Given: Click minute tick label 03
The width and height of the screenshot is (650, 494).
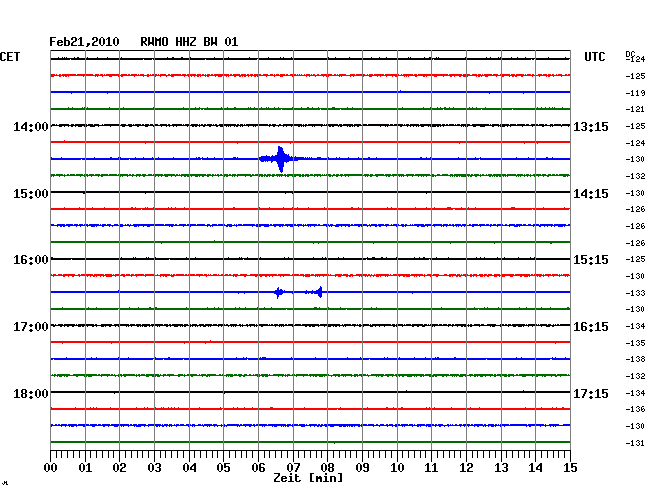Looking at the screenshot, I should [154, 468].
